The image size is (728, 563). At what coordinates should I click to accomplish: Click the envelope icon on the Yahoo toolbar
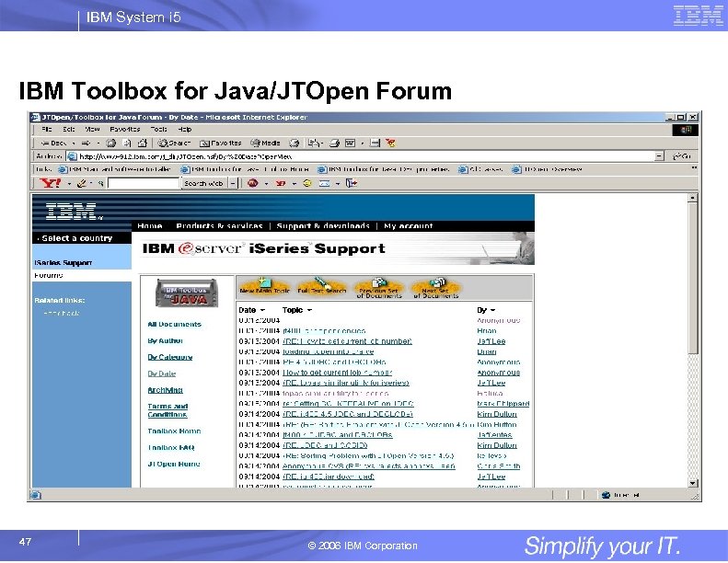(325, 183)
